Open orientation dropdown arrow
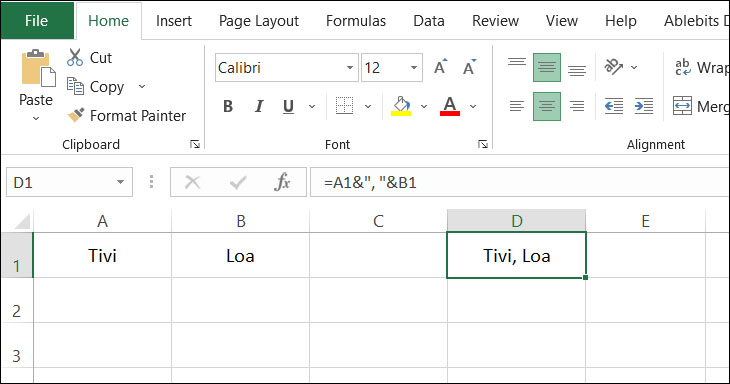 tap(634, 67)
